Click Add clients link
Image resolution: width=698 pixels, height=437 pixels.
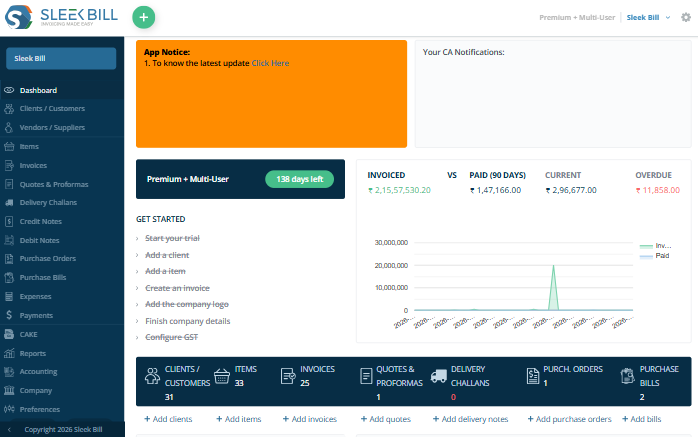[x=168, y=419]
